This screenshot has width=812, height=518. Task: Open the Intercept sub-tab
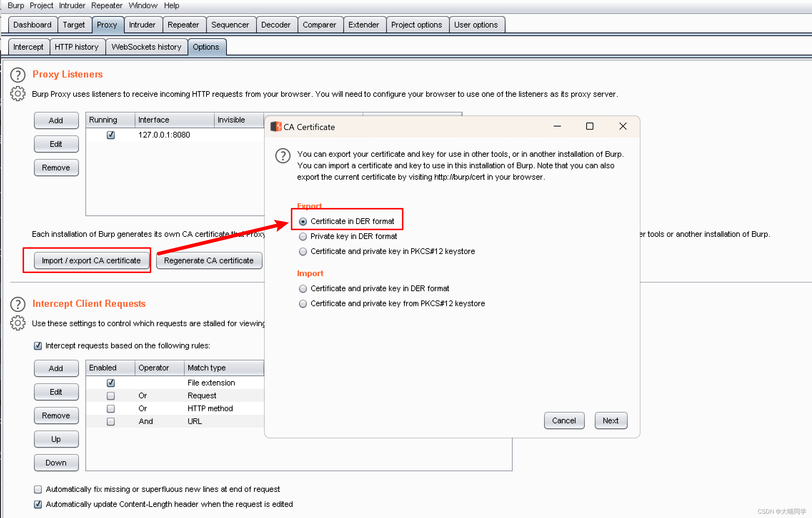coord(29,47)
